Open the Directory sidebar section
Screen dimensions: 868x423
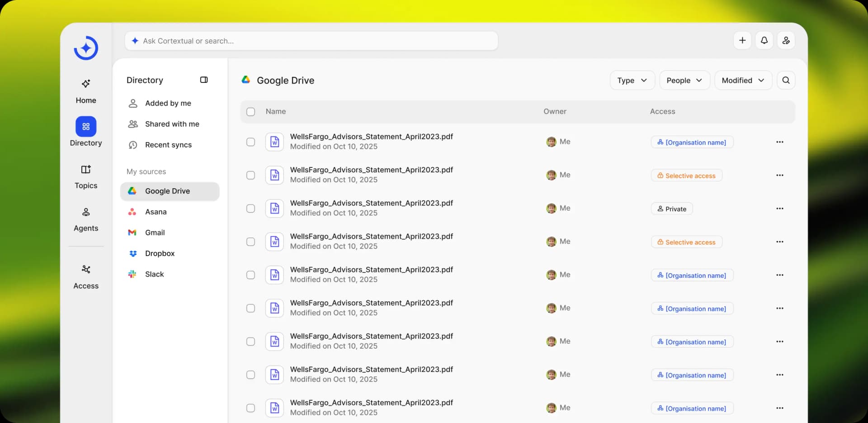coord(86,132)
